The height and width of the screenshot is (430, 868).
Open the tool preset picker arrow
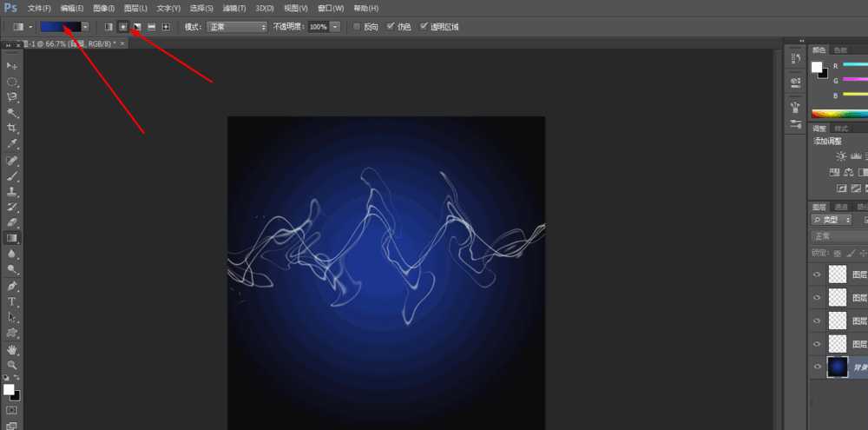pyautogui.click(x=30, y=27)
